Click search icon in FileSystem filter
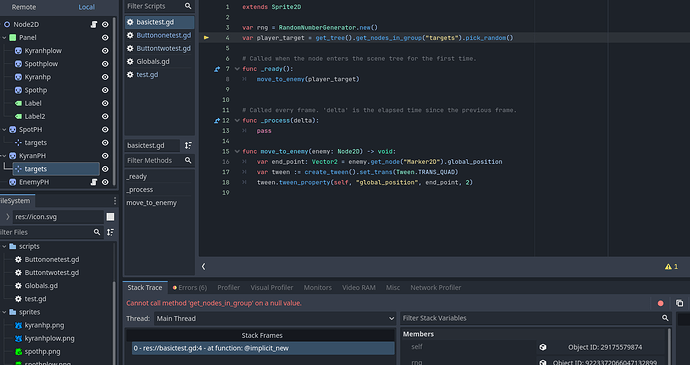690x365 pixels. pyautogui.click(x=97, y=232)
